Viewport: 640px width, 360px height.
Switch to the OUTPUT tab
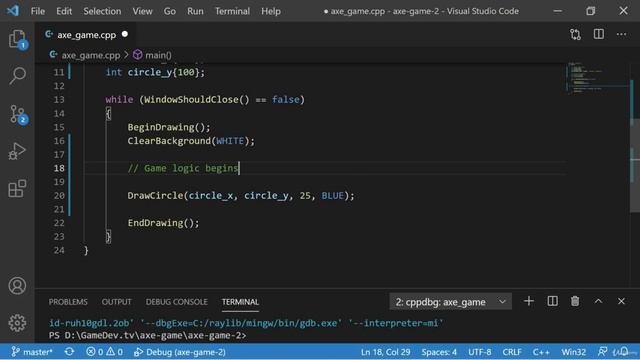click(116, 302)
